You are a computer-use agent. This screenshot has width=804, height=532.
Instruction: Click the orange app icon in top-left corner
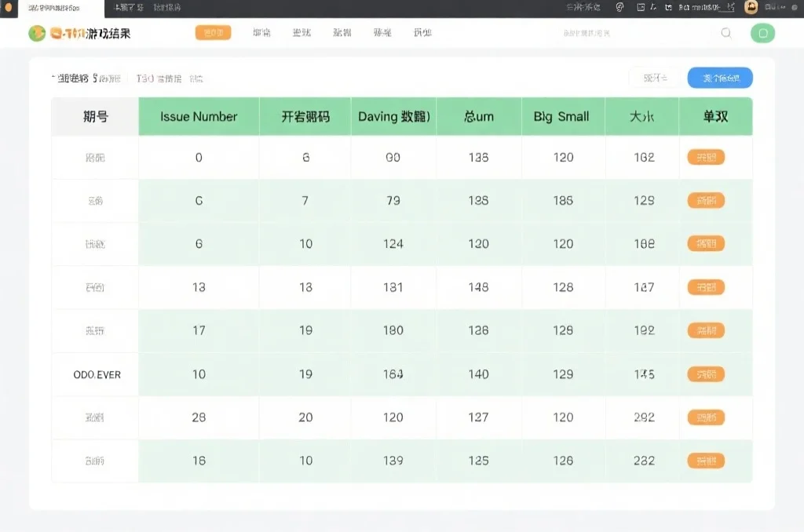[x=8, y=8]
